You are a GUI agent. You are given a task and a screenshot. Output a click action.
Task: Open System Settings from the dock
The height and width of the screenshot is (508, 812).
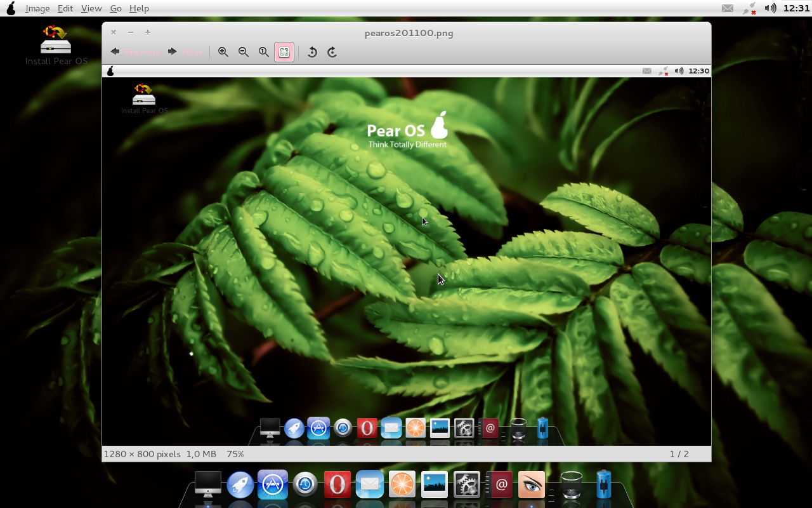pos(467,484)
